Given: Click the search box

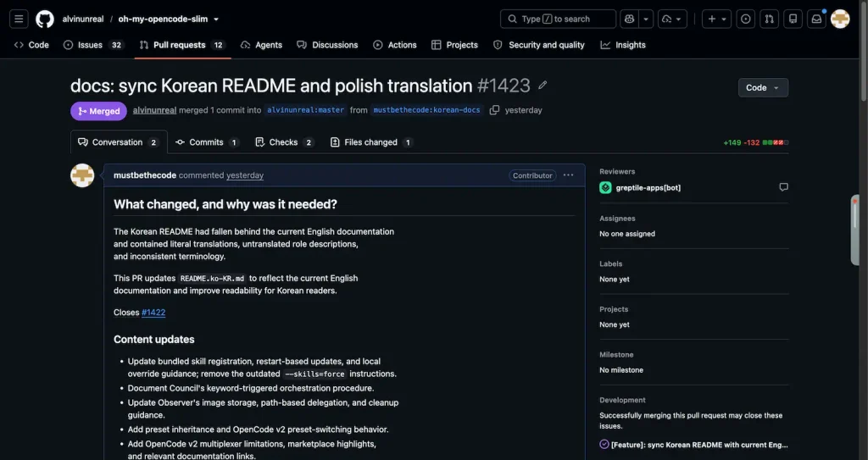Looking at the screenshot, I should [x=558, y=19].
